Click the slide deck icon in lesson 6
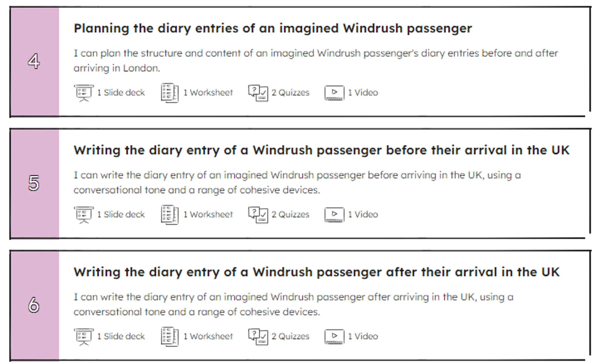This screenshot has height=364, width=599. point(84,337)
